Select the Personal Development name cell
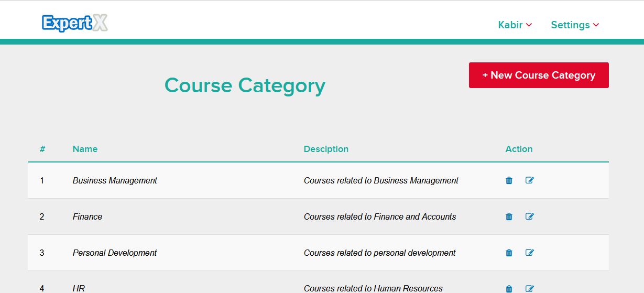Screen dimensions: 644x293 (115, 253)
